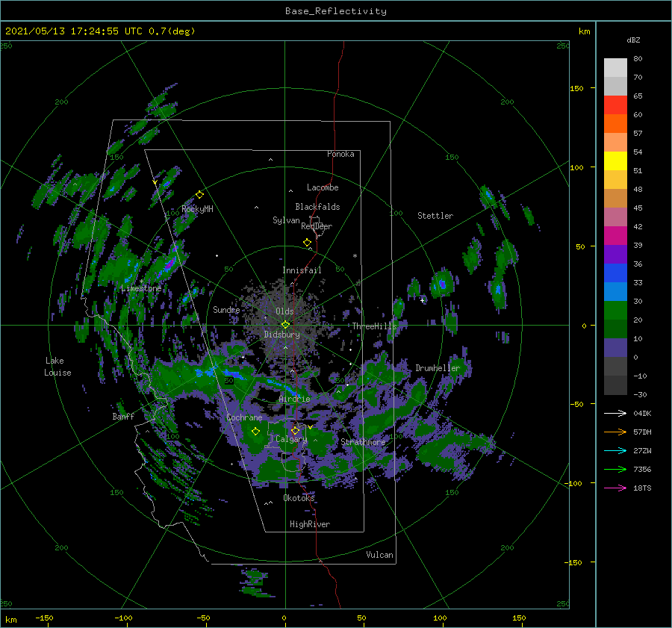
Task: Click the Drumheller label
Action: [x=438, y=368]
